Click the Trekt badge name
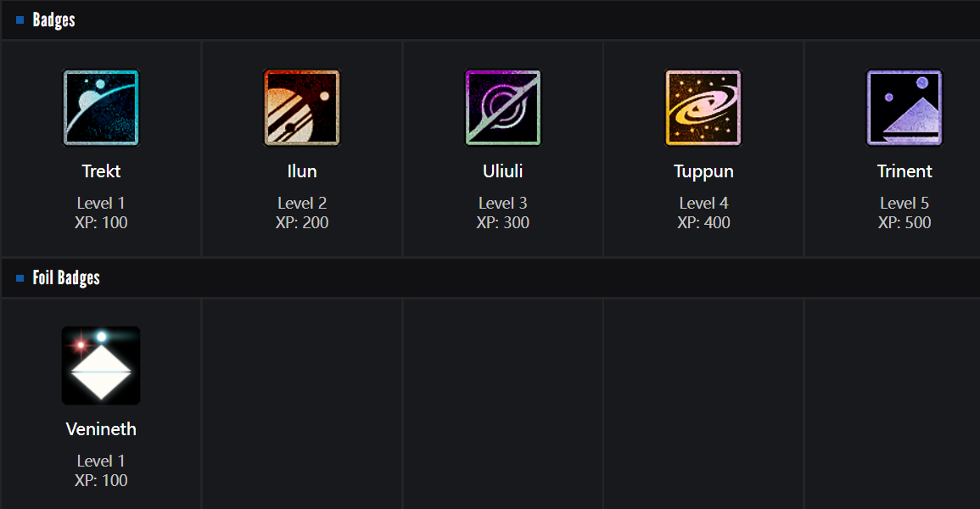This screenshot has width=980, height=509. tap(101, 171)
